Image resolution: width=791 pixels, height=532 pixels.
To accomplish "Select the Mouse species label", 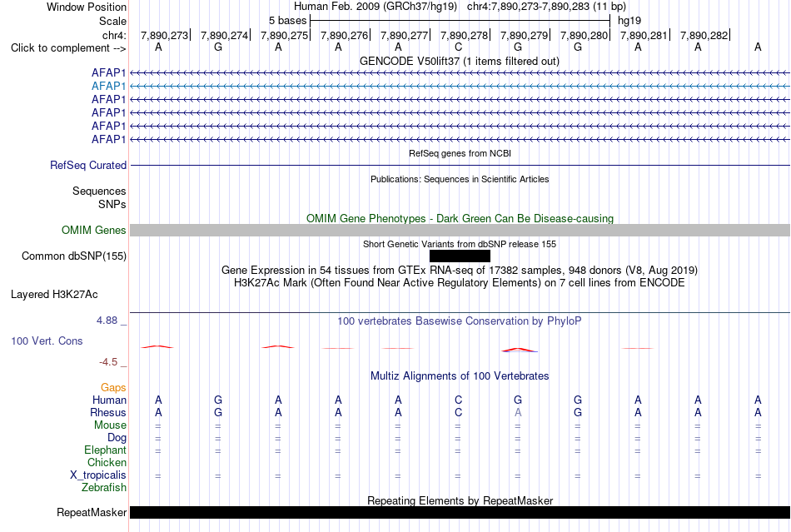I will click(x=110, y=425).
